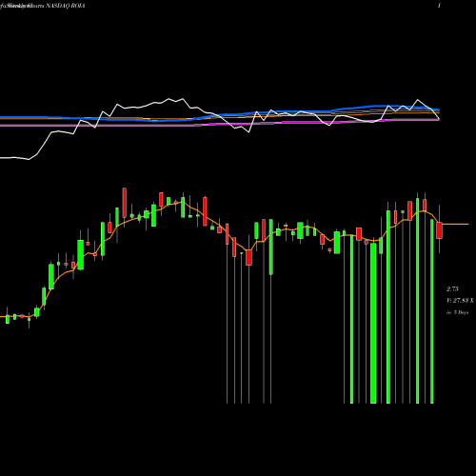The height and width of the screenshot is (476, 476).
Task: Select the tallest red candlestick at the chart's first peak
Action: tap(125, 203)
